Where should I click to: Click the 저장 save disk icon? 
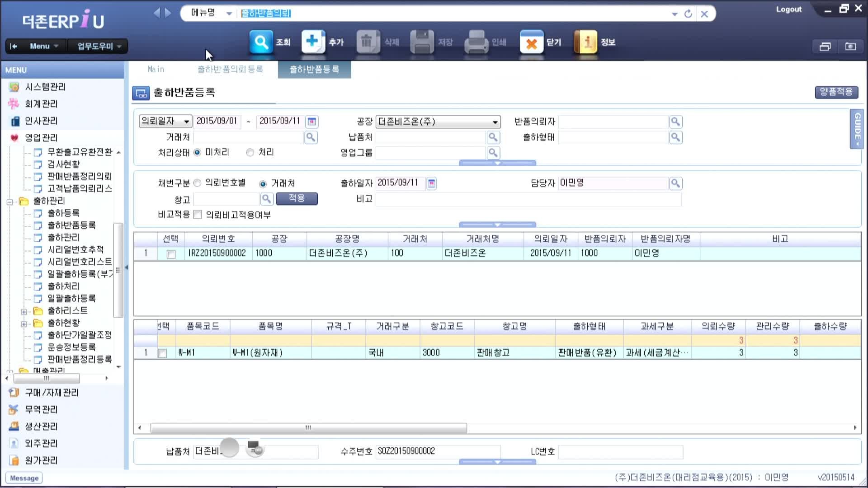coord(422,42)
